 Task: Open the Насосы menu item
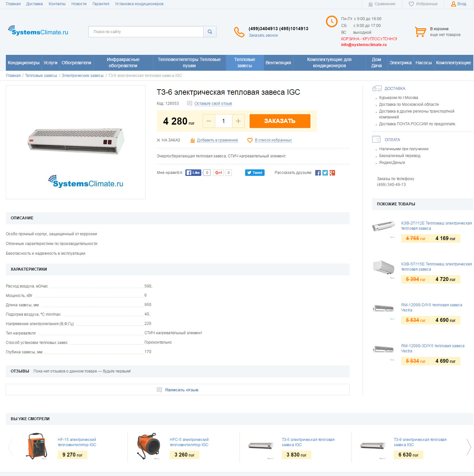(x=424, y=63)
